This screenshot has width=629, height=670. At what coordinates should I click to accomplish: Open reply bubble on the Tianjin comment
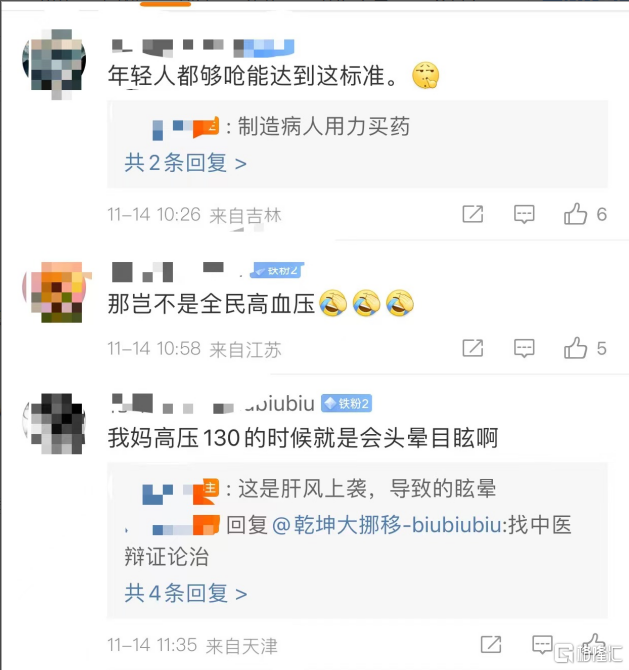[542, 644]
